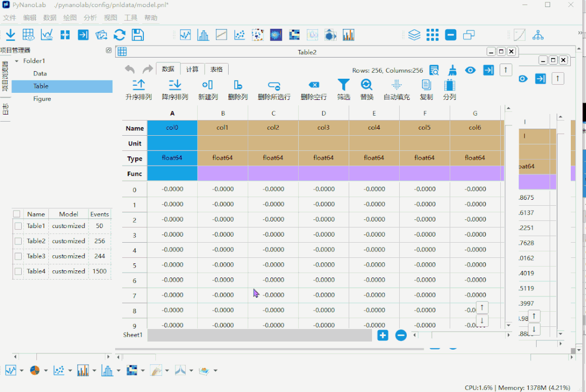The height and width of the screenshot is (392, 586).
Task: Select the heatmap icon in top toolbar
Action: (x=294, y=35)
